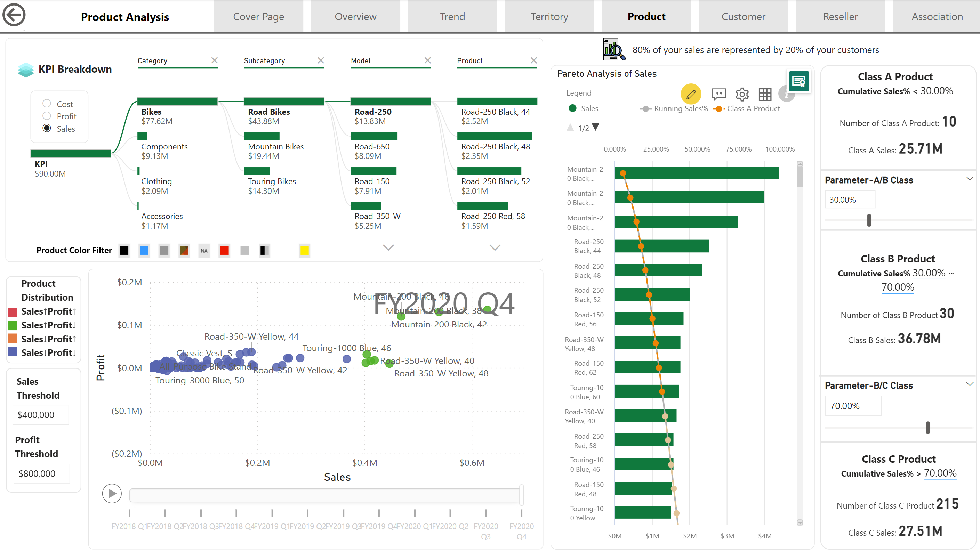980x552 pixels.
Task: Go to next legend page arrow
Action: pyautogui.click(x=596, y=127)
